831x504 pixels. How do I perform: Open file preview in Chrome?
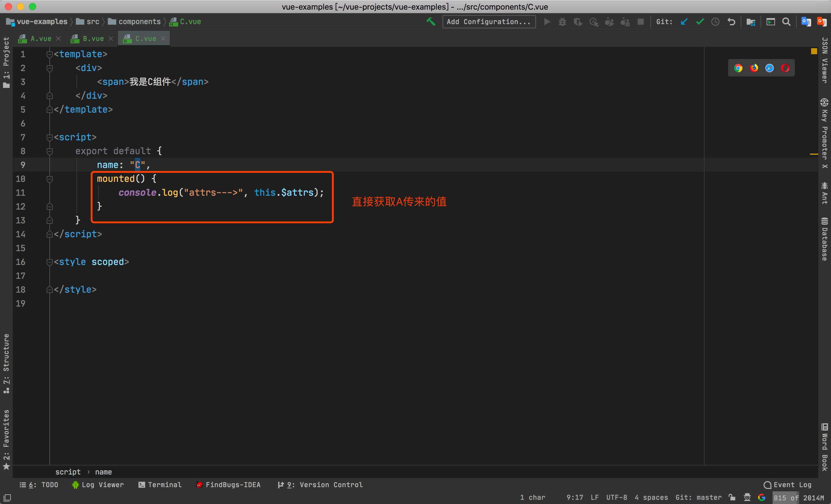(738, 68)
